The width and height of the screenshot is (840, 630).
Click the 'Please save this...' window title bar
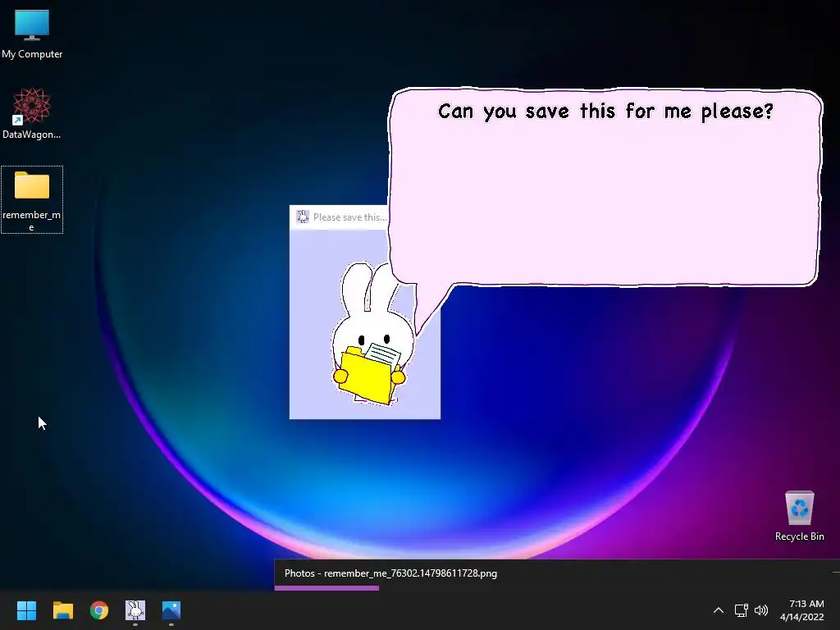pos(339,217)
